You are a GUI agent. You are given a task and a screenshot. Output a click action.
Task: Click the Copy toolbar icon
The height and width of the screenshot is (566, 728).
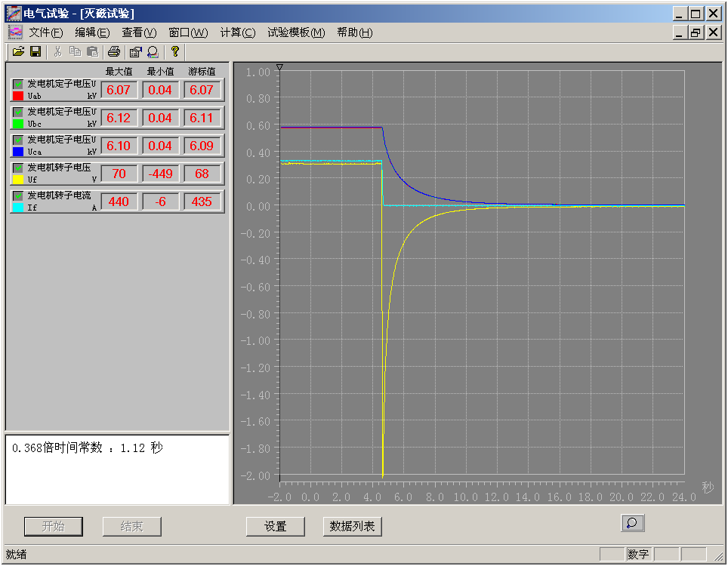click(x=75, y=51)
